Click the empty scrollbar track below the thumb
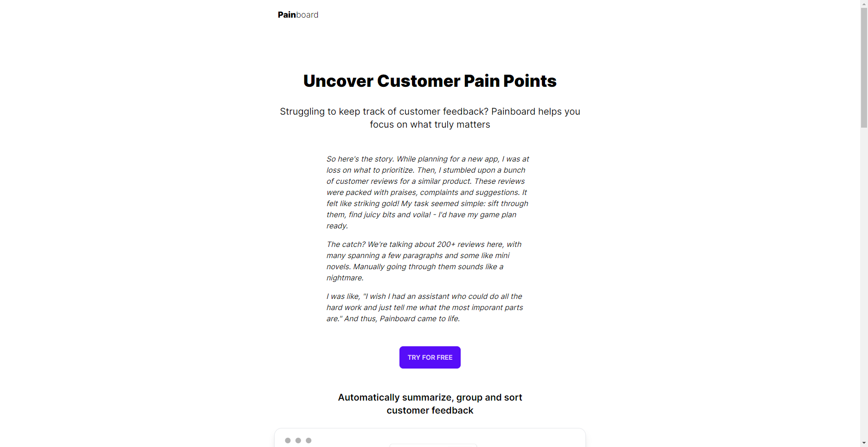The image size is (868, 447). point(864,283)
